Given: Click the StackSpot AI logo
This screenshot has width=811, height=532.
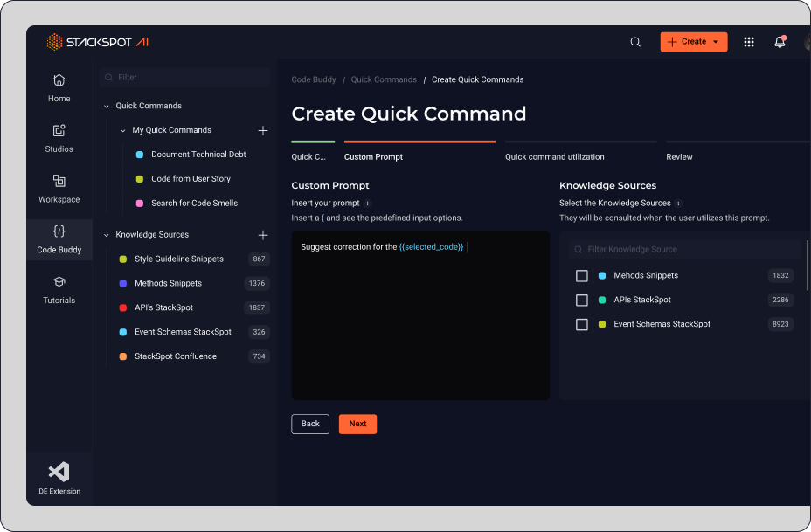Looking at the screenshot, I should click(98, 42).
